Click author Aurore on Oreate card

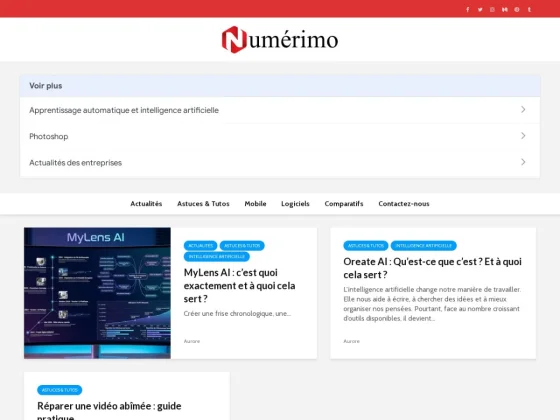[351, 341]
